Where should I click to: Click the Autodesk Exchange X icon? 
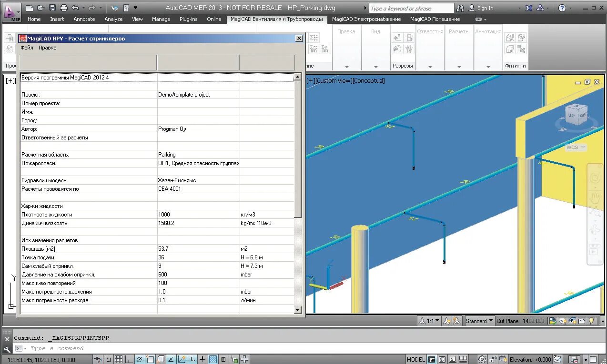click(529, 8)
